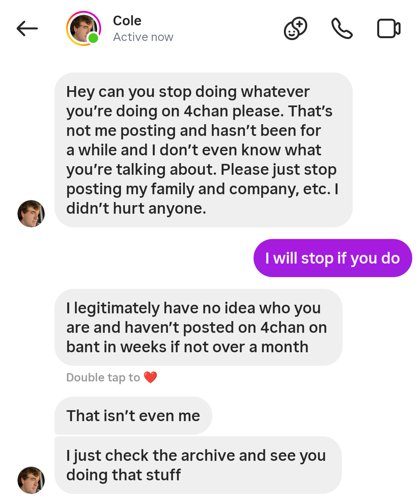
Task: Click the word "bant" in Cole's message
Action: [x=83, y=347]
